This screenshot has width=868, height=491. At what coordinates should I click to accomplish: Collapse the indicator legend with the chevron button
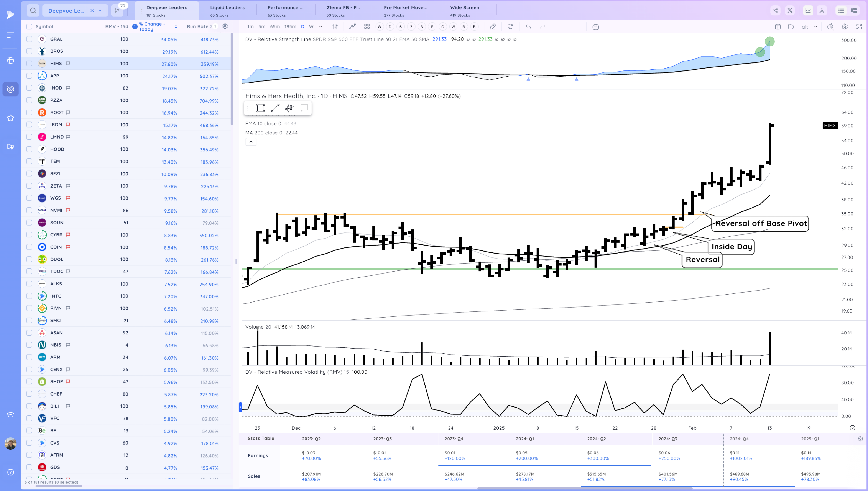click(x=251, y=142)
